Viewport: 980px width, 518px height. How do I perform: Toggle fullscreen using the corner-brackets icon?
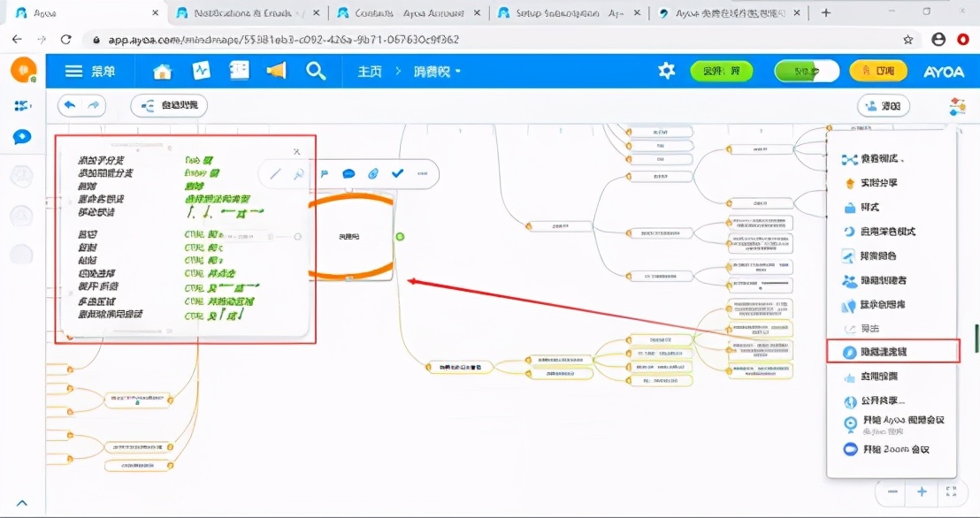click(951, 491)
